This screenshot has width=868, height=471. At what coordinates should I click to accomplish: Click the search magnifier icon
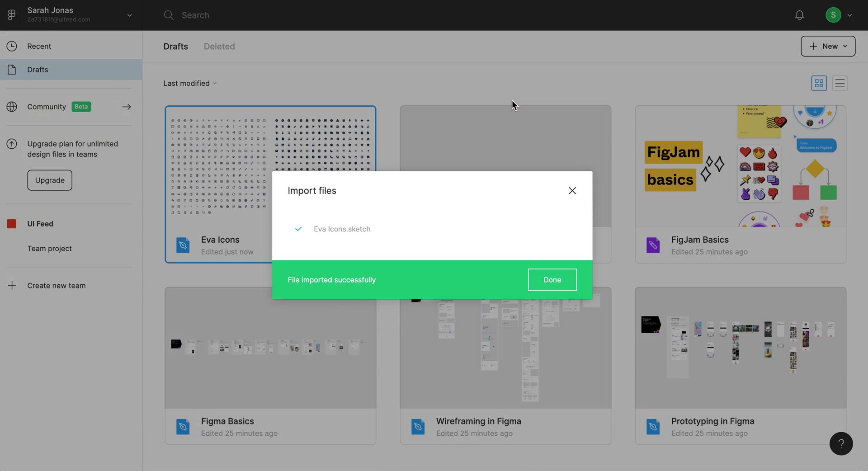169,15
